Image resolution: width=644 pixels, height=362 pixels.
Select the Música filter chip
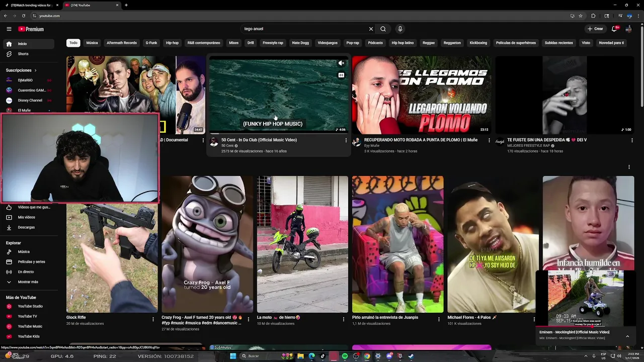click(92, 43)
